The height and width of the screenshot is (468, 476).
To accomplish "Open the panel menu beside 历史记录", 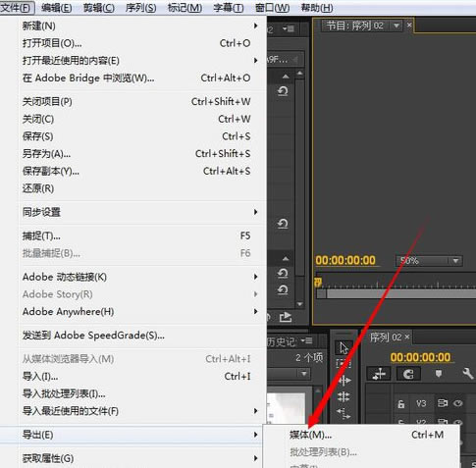I will 306,341.
